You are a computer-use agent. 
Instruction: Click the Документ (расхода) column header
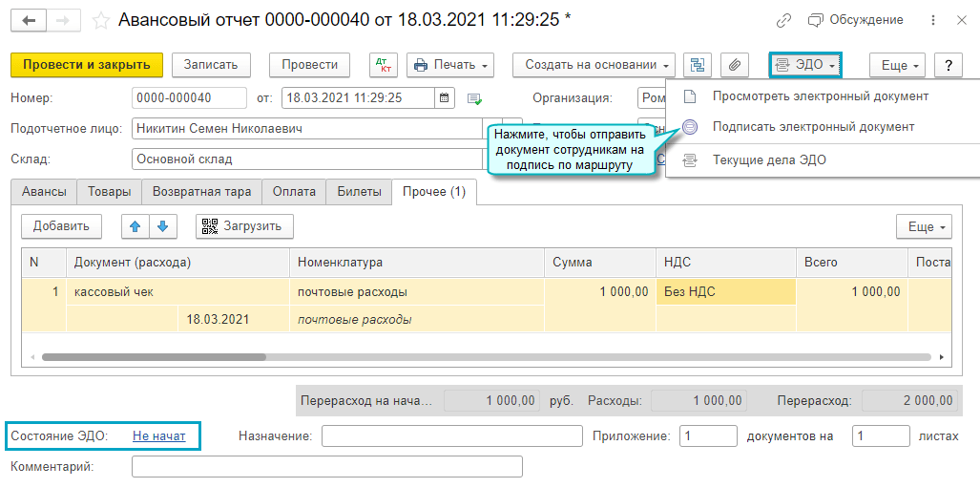pyautogui.click(x=177, y=263)
